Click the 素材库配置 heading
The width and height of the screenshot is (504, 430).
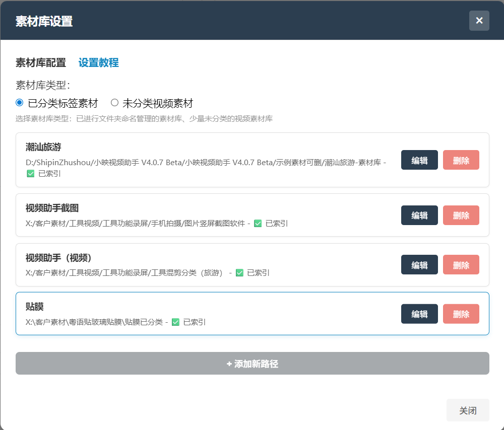pos(41,62)
